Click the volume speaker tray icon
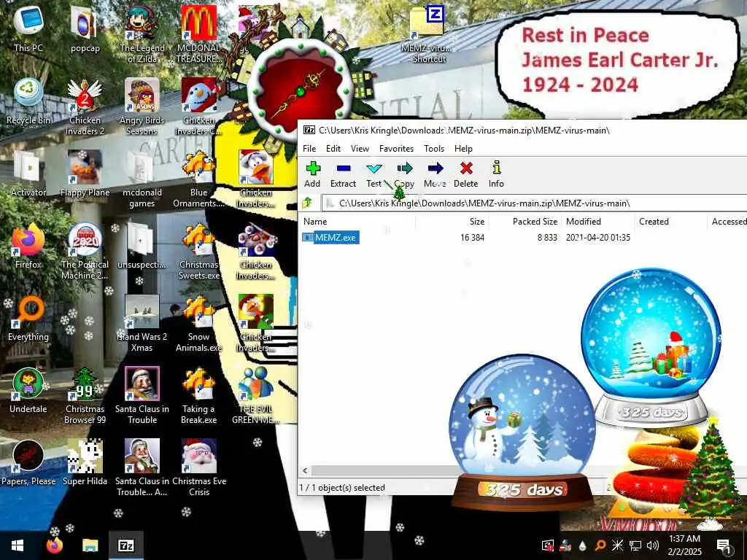 pos(653,545)
